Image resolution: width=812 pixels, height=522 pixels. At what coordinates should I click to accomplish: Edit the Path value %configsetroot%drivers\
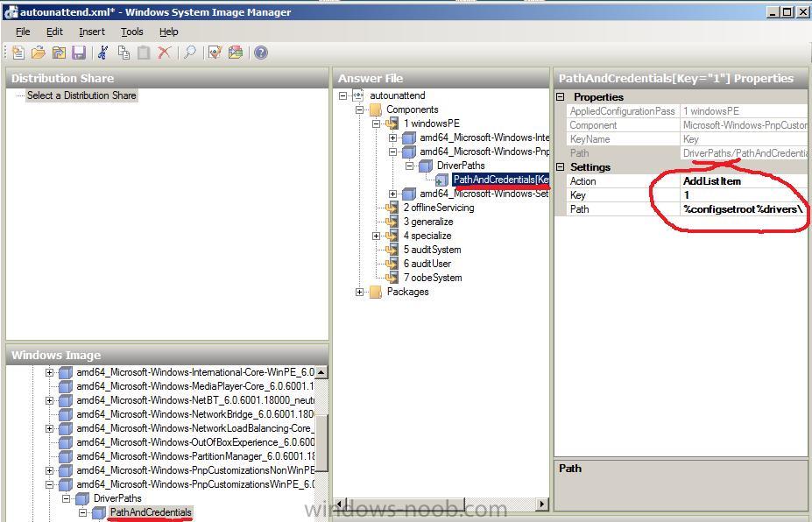[743, 209]
